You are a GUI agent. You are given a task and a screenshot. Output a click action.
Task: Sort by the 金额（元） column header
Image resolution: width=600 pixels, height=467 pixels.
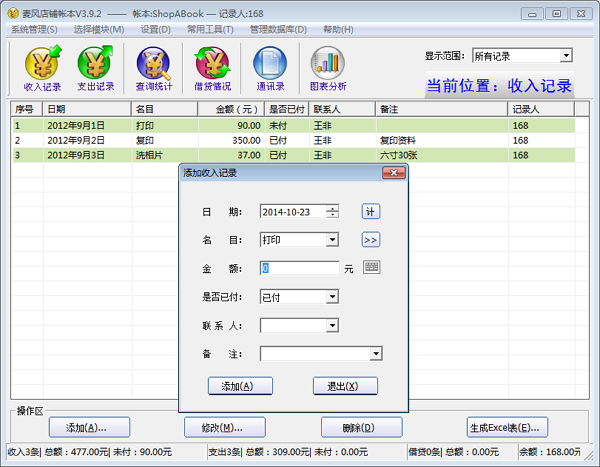pos(231,109)
